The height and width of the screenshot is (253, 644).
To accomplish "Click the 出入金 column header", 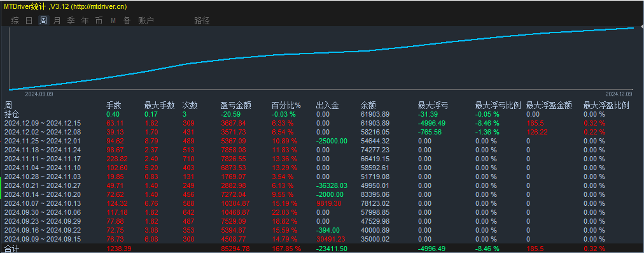I will (328, 105).
